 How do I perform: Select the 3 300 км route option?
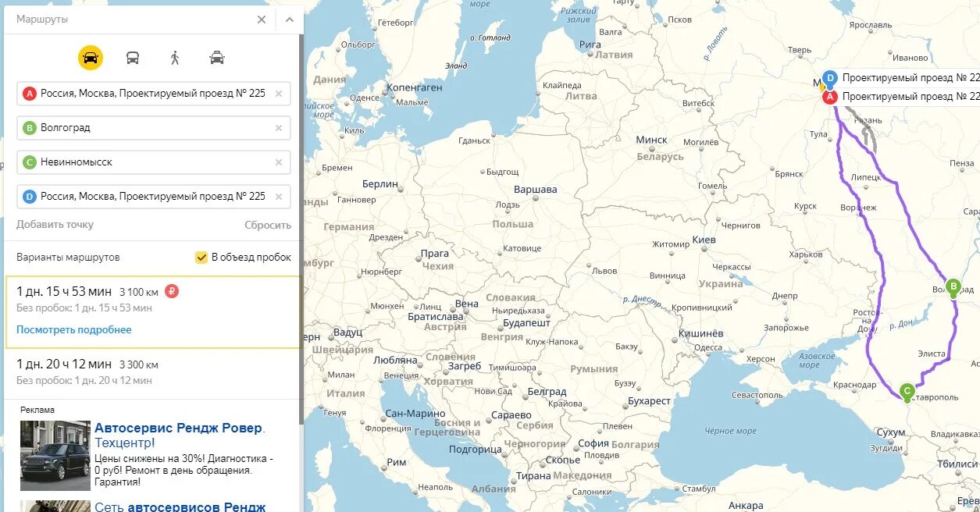point(153,372)
